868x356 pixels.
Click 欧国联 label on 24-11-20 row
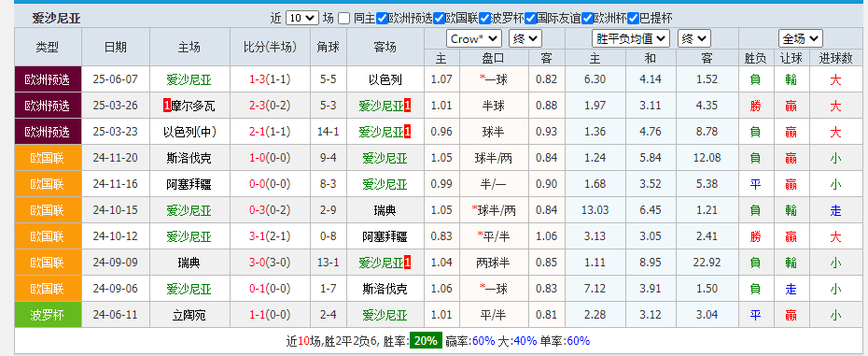point(48,159)
